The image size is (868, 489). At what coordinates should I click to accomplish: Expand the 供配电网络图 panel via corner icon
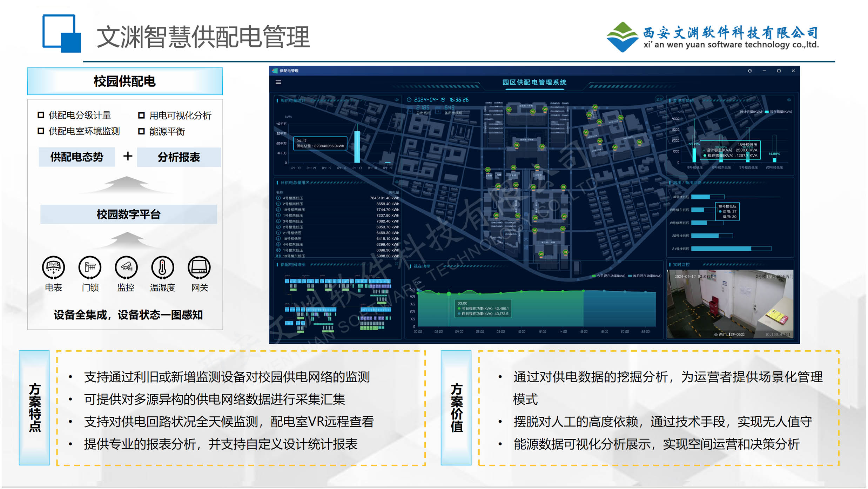coord(397,264)
